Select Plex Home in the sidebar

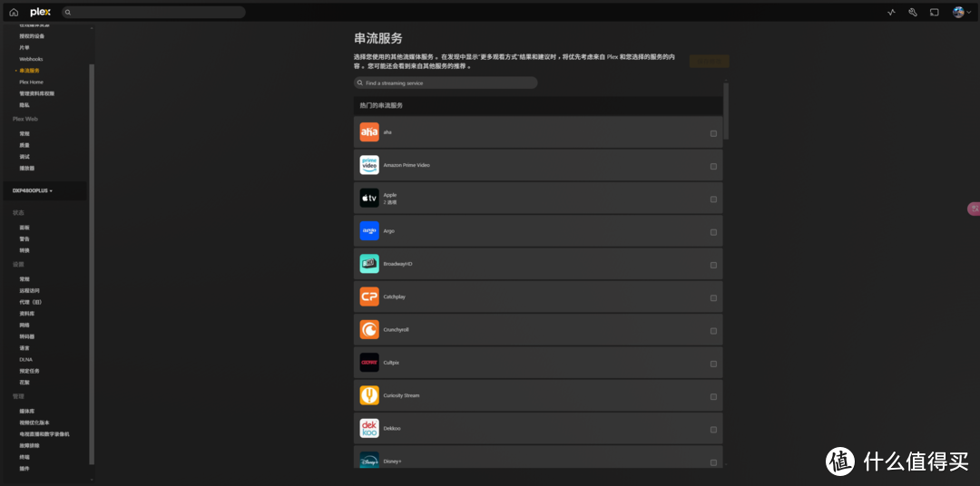click(x=31, y=82)
